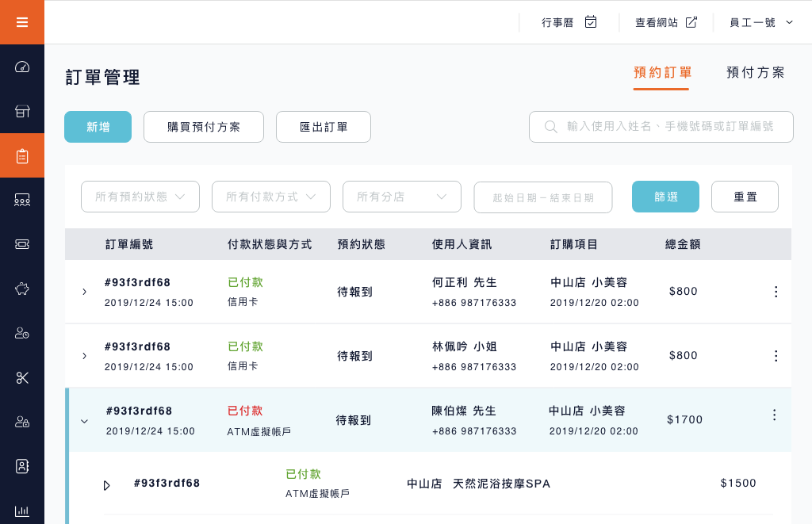812x524 pixels.
Task: Click 訂單管理 page title
Action: pyautogui.click(x=102, y=78)
